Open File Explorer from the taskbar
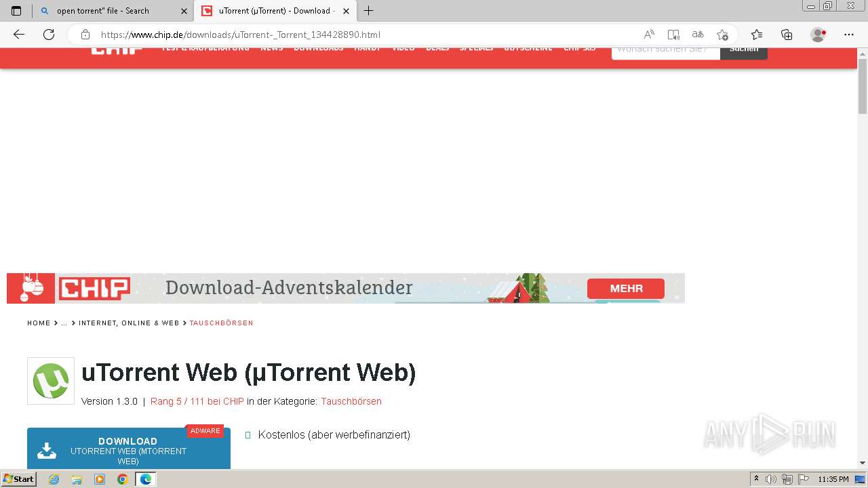Image resolution: width=868 pixels, height=488 pixels. pos(77,479)
